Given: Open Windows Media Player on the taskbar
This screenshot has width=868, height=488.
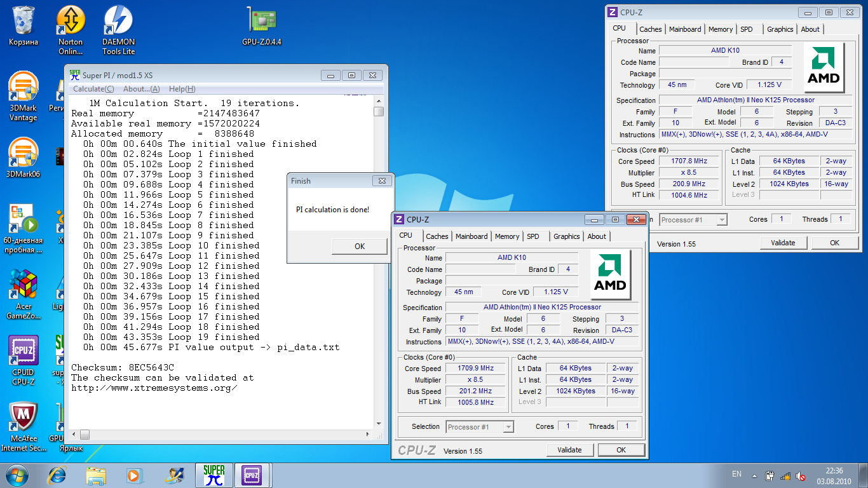Looking at the screenshot, I should point(134,475).
